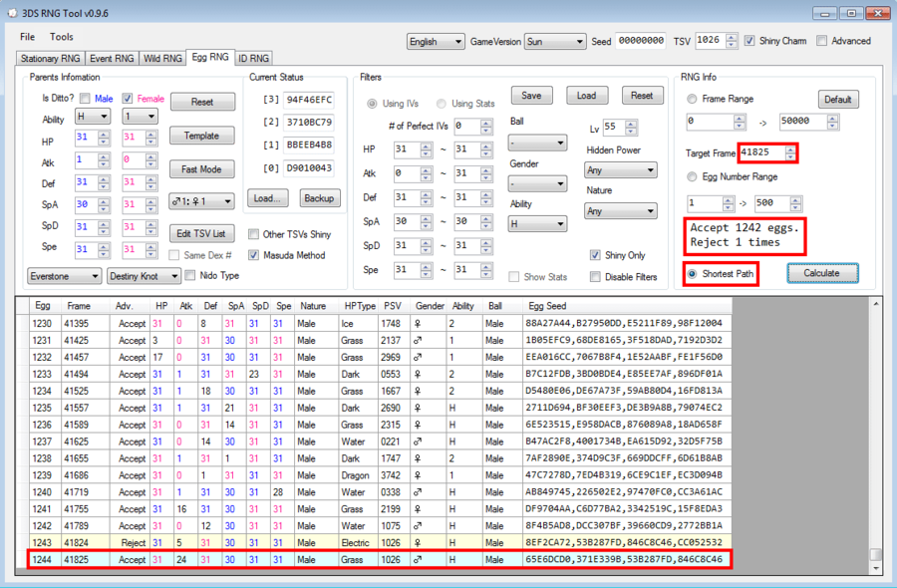This screenshot has height=588, width=897.
Task: Select the Egg RNG tab
Action: tap(210, 57)
